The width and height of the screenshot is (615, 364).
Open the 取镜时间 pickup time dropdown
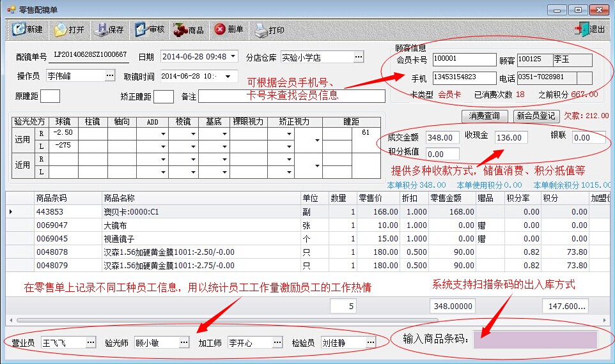233,76
